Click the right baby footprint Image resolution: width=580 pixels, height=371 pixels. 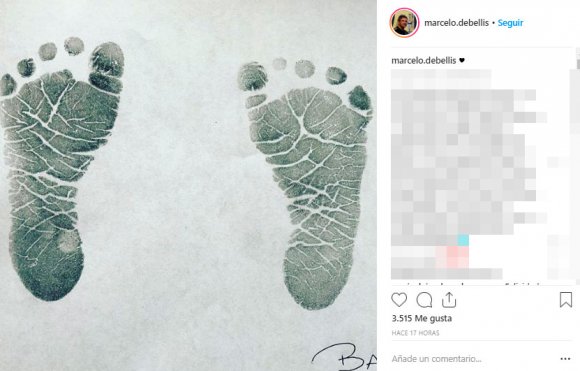pos(305,183)
